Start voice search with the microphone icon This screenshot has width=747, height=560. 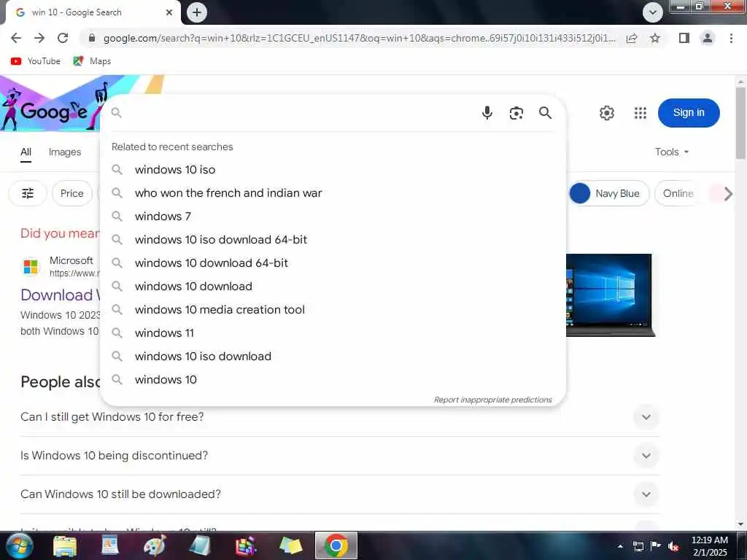pyautogui.click(x=487, y=113)
